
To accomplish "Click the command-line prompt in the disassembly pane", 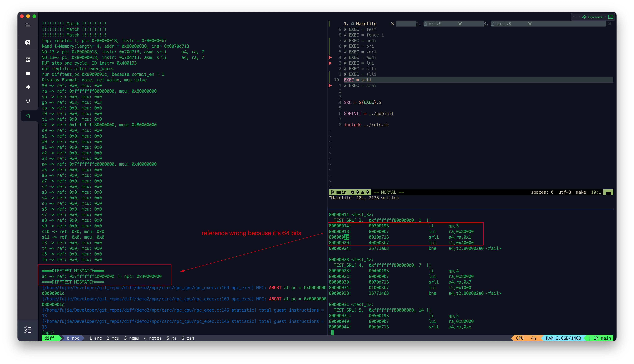I will point(331,333).
